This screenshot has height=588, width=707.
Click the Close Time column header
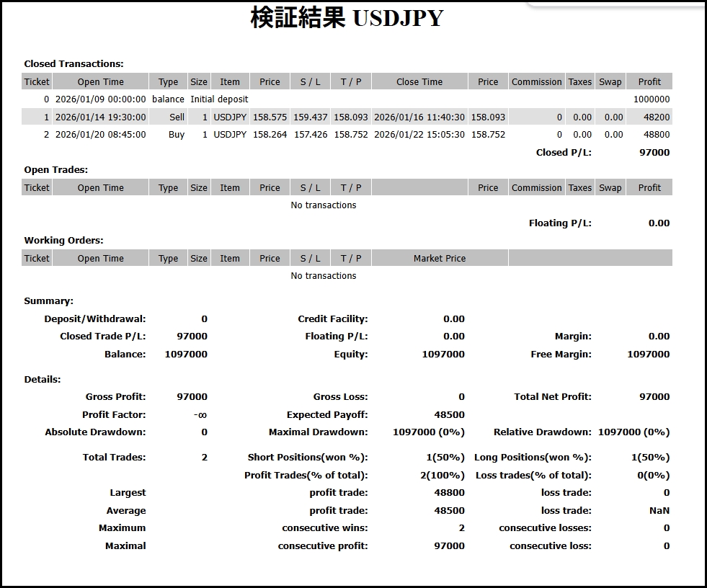point(419,82)
